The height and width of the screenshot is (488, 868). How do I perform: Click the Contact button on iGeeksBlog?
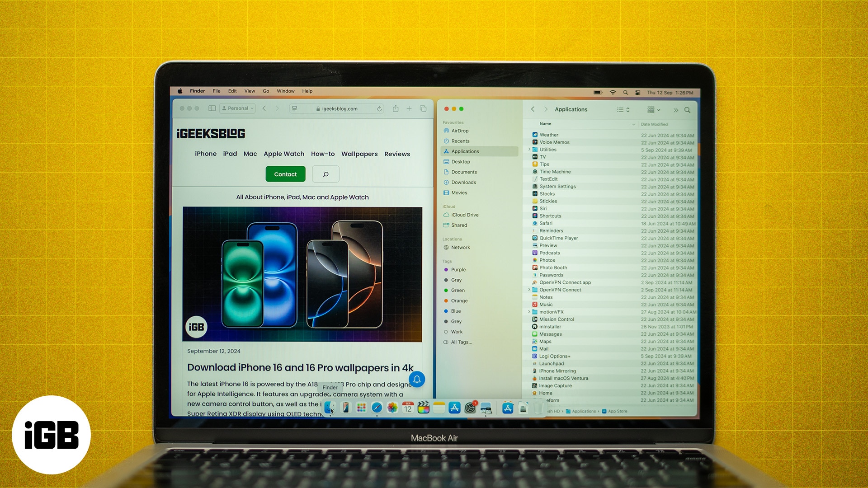pyautogui.click(x=285, y=174)
